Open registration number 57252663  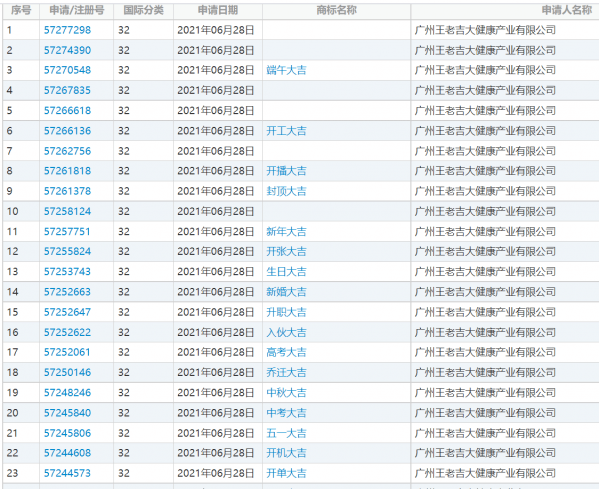[67, 292]
